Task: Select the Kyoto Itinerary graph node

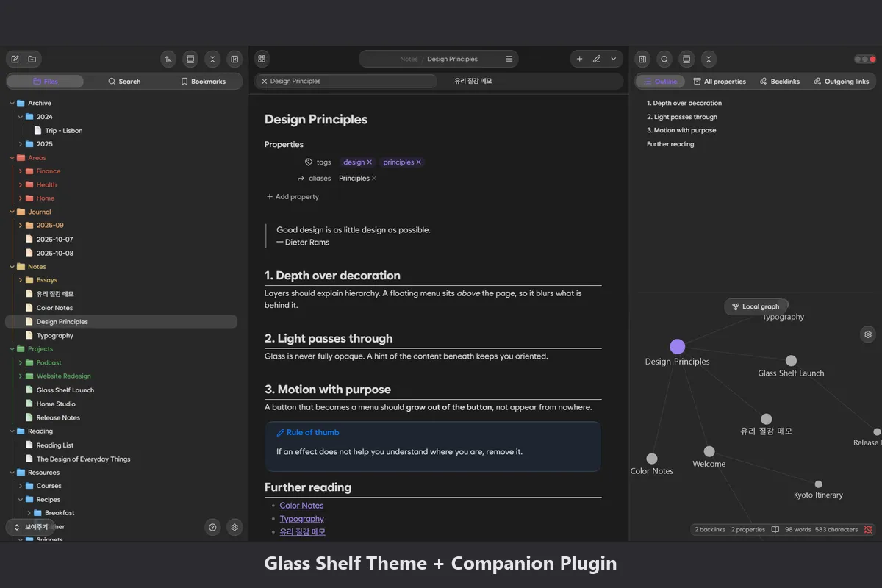Action: pos(818,484)
